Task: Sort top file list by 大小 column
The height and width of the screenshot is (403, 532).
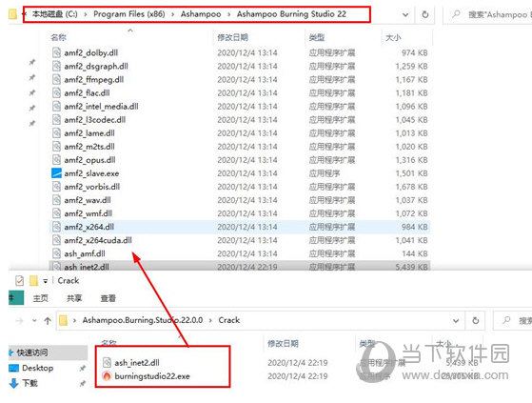Action: pyautogui.click(x=393, y=37)
